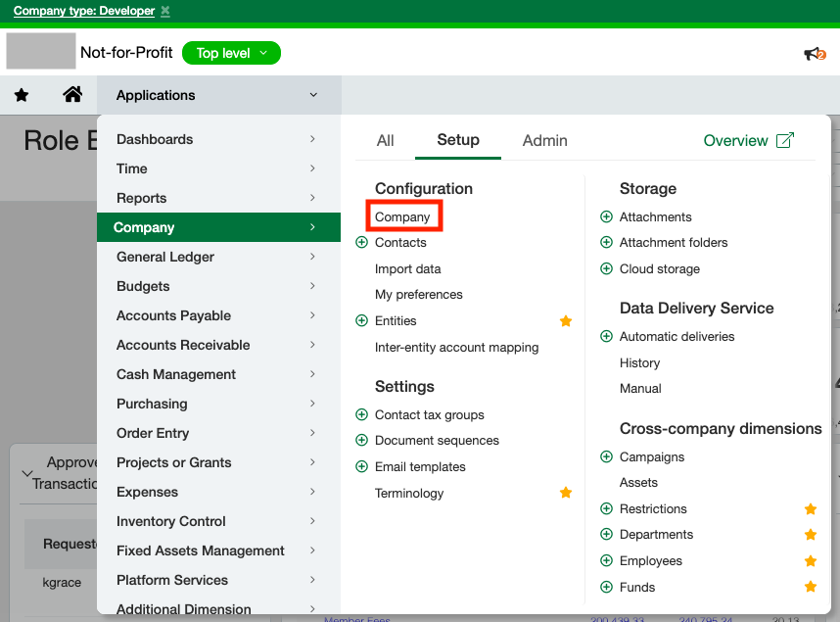Open Purchasing menu item
The width and height of the screenshot is (840, 622).
[218, 404]
